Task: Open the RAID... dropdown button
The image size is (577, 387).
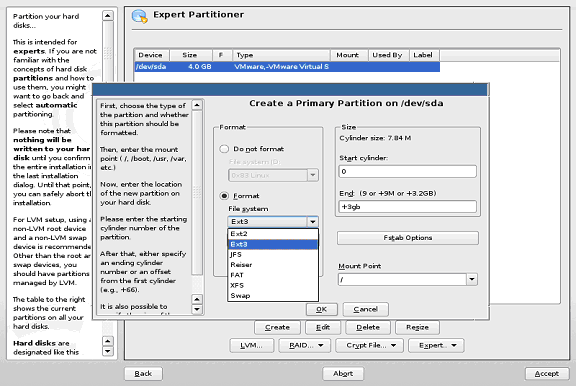Action: 306,345
